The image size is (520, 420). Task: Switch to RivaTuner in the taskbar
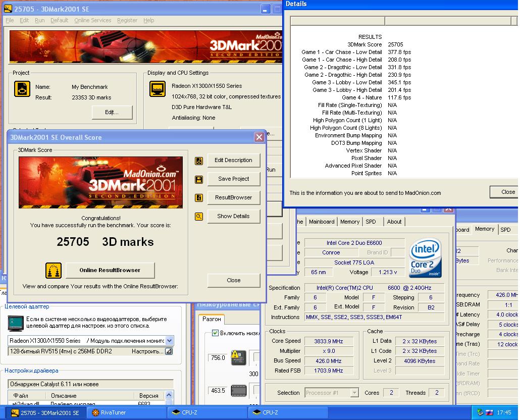127,413
